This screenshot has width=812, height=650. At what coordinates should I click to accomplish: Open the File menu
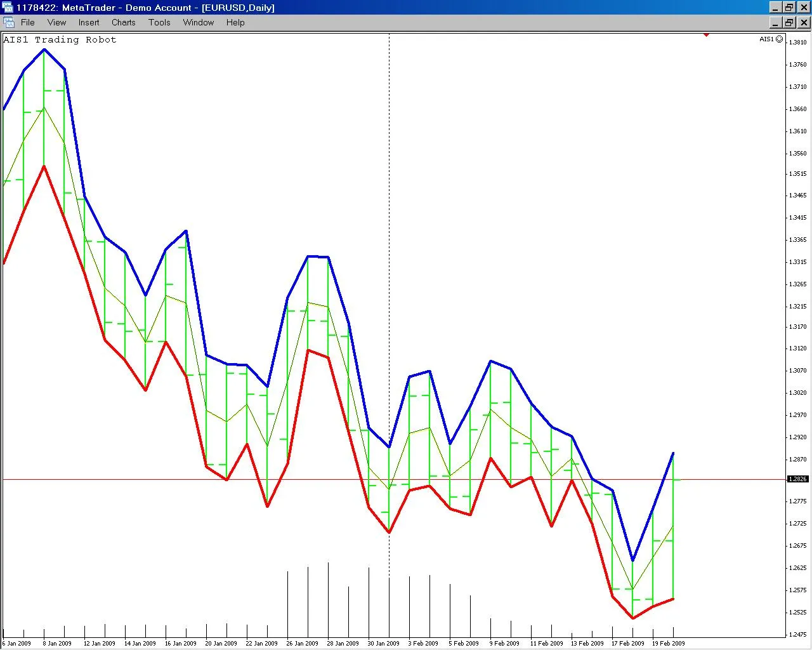(28, 22)
